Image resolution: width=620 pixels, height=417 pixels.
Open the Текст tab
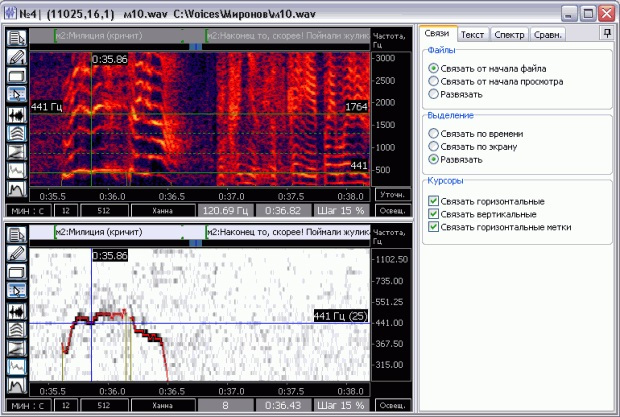click(473, 34)
